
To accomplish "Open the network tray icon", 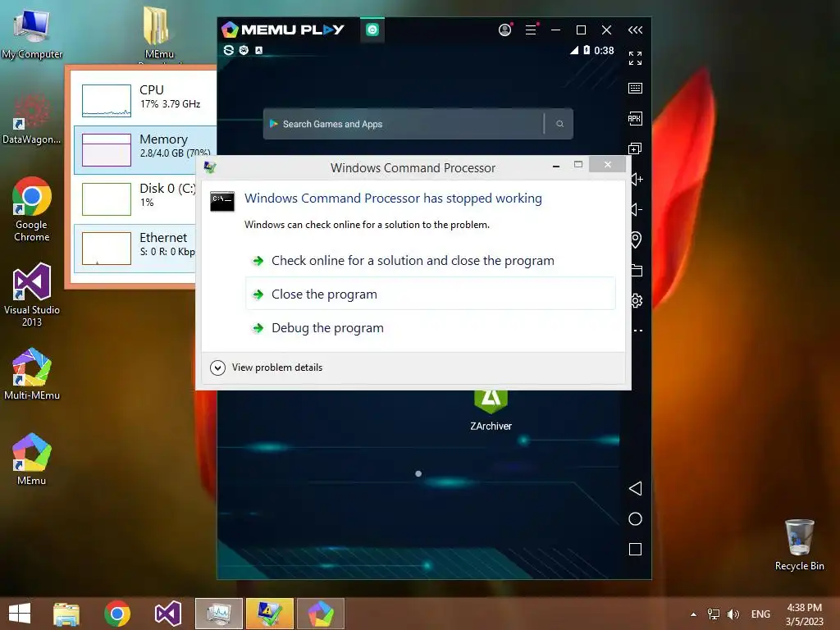I will (714, 614).
